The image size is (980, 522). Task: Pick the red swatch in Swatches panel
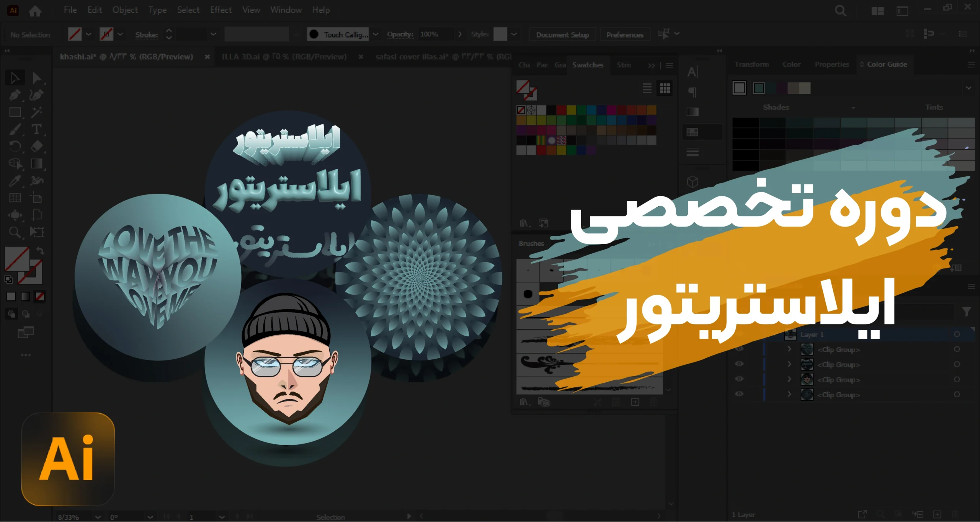561,110
